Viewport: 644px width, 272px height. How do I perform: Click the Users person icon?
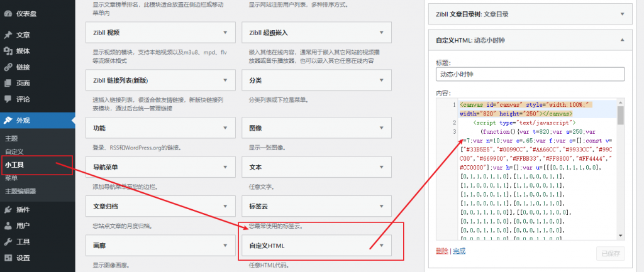coord(8,226)
